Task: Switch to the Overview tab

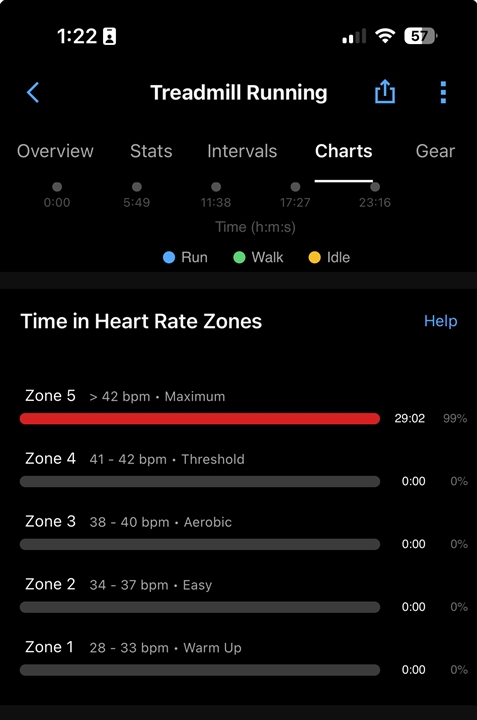Action: (x=55, y=151)
